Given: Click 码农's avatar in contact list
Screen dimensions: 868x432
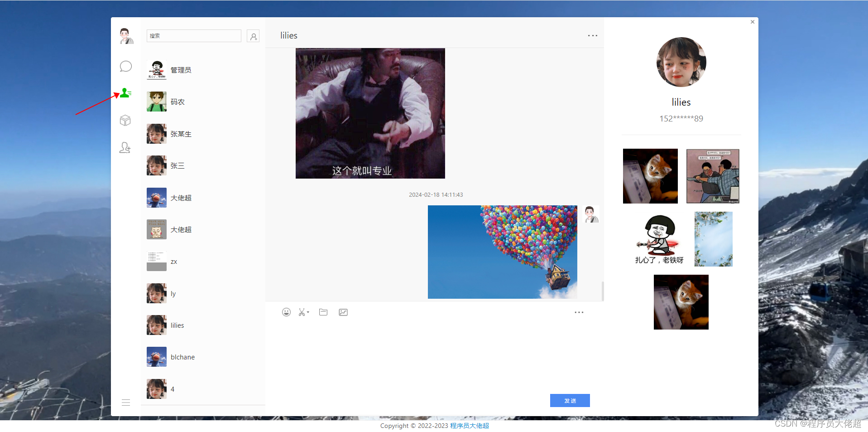Looking at the screenshot, I should [x=157, y=102].
